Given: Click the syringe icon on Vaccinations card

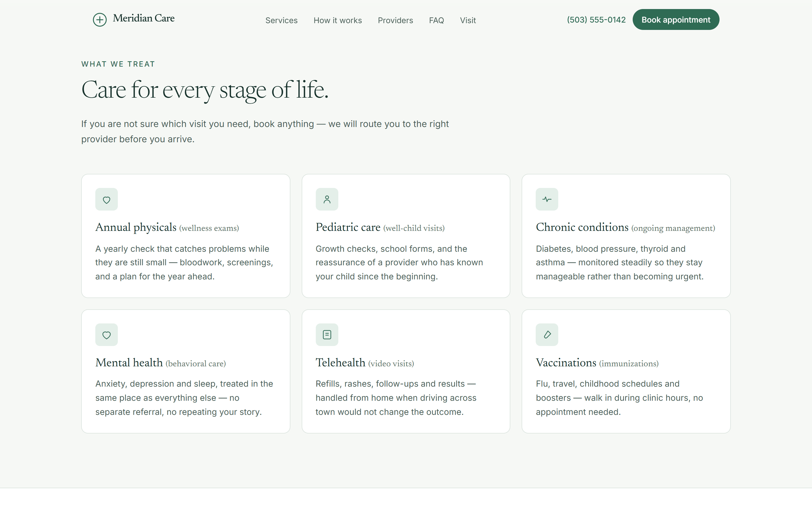Looking at the screenshot, I should (547, 335).
